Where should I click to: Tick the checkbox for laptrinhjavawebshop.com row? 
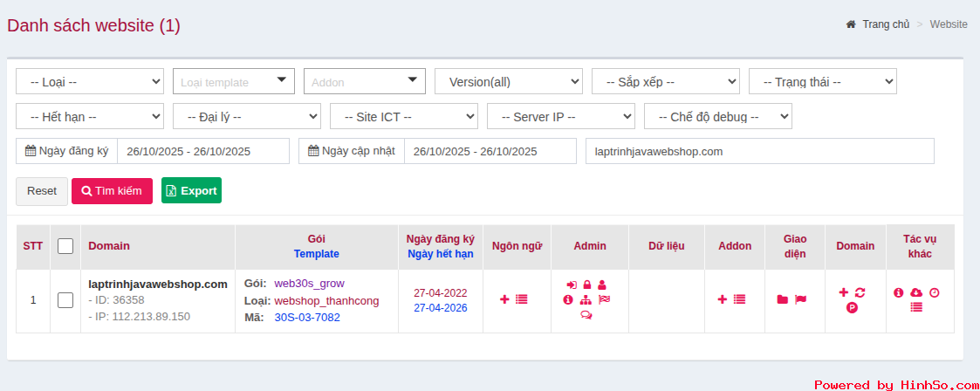(x=65, y=300)
